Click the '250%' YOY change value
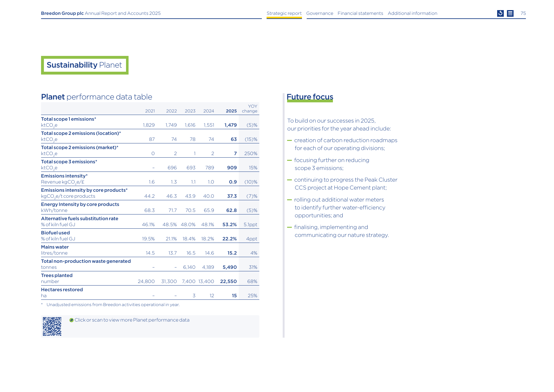554x392 pixels. [251, 154]
